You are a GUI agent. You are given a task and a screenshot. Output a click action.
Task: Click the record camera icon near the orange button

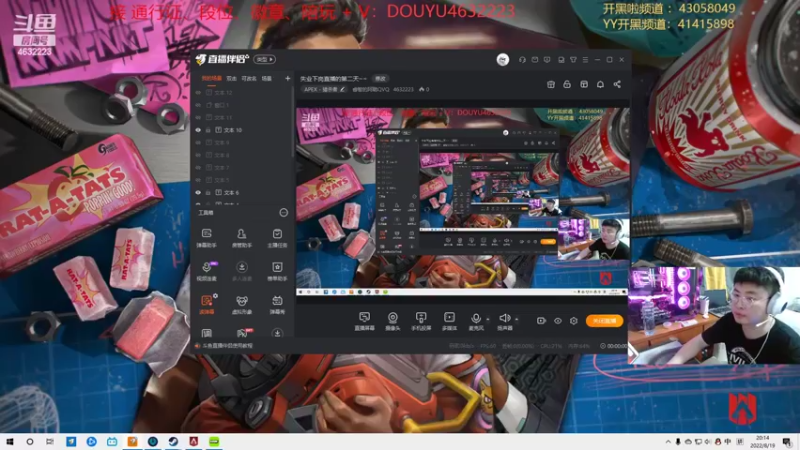(x=541, y=321)
